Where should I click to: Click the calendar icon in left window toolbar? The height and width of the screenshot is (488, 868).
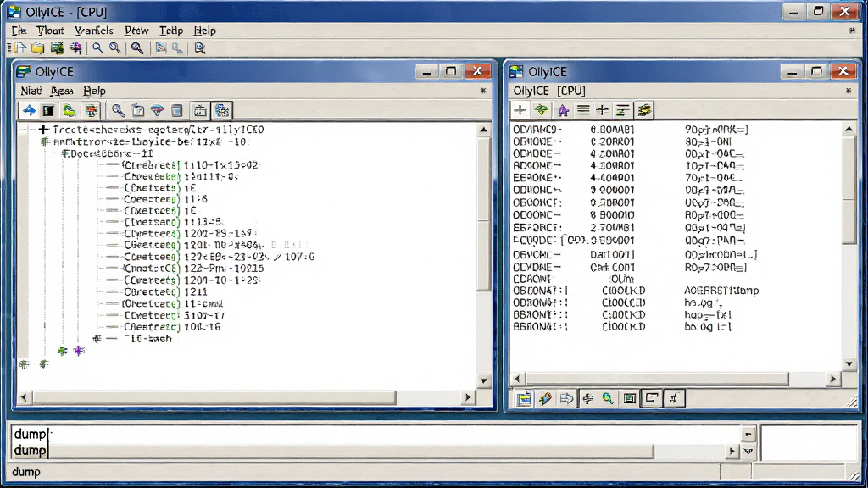(x=200, y=111)
